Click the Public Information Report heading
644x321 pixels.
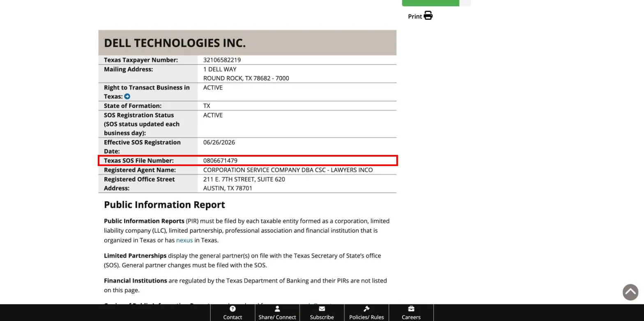[x=164, y=205]
